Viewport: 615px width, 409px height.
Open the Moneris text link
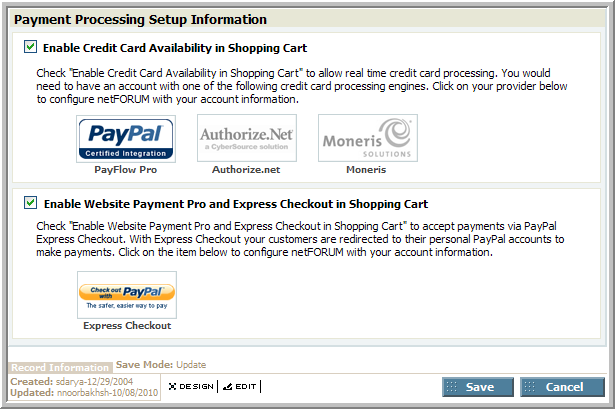[x=366, y=170]
